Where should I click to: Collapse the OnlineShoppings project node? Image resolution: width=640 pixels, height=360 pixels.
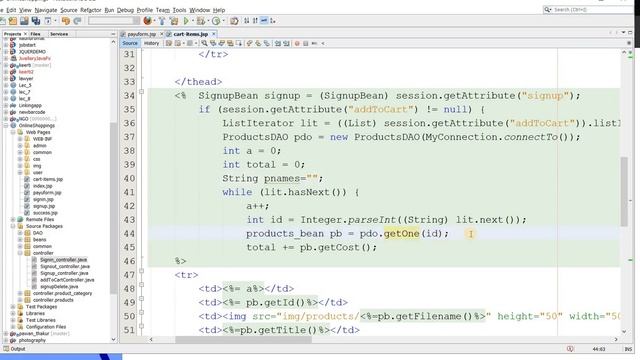pos(6,126)
